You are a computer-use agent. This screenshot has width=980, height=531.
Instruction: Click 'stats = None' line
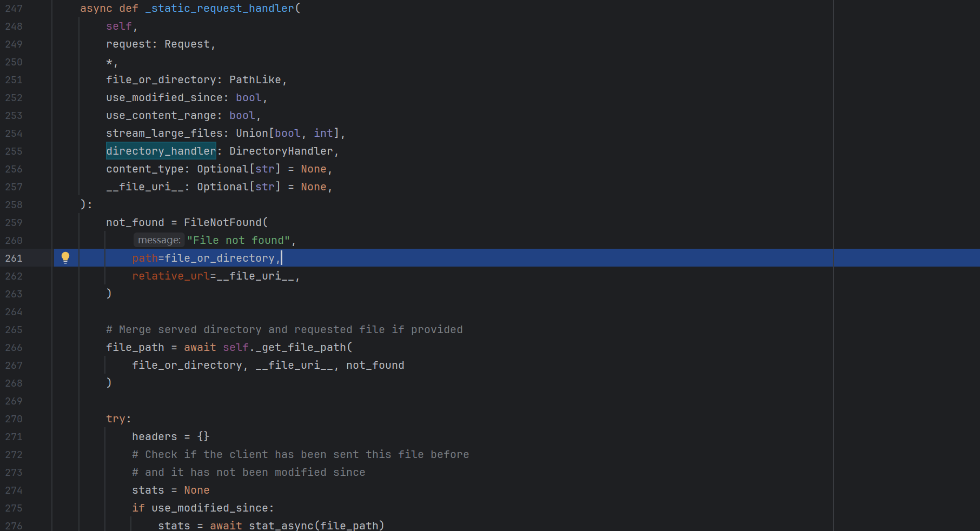click(x=171, y=490)
